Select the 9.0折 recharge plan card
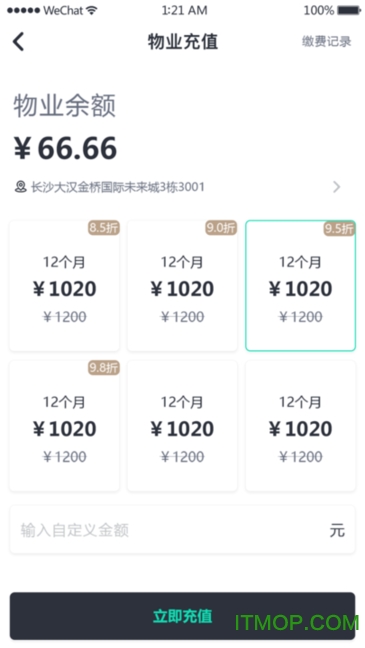This screenshot has height=648, width=365. (182, 286)
